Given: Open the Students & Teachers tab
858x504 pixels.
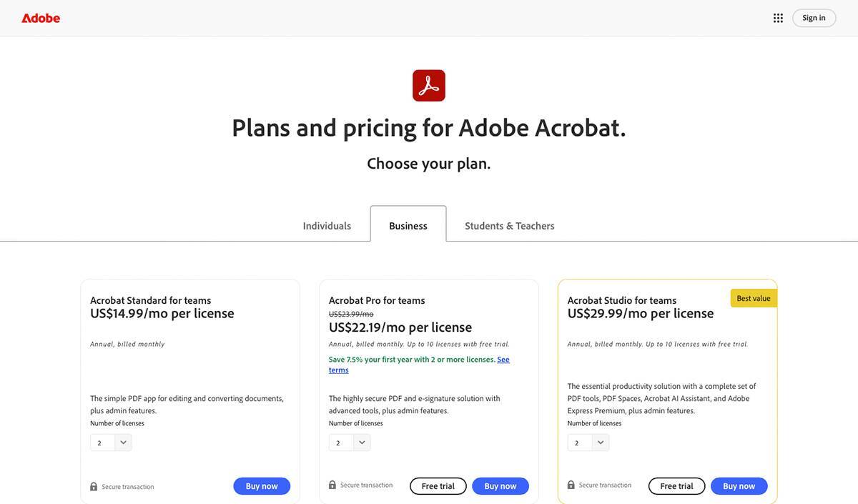Looking at the screenshot, I should (510, 226).
